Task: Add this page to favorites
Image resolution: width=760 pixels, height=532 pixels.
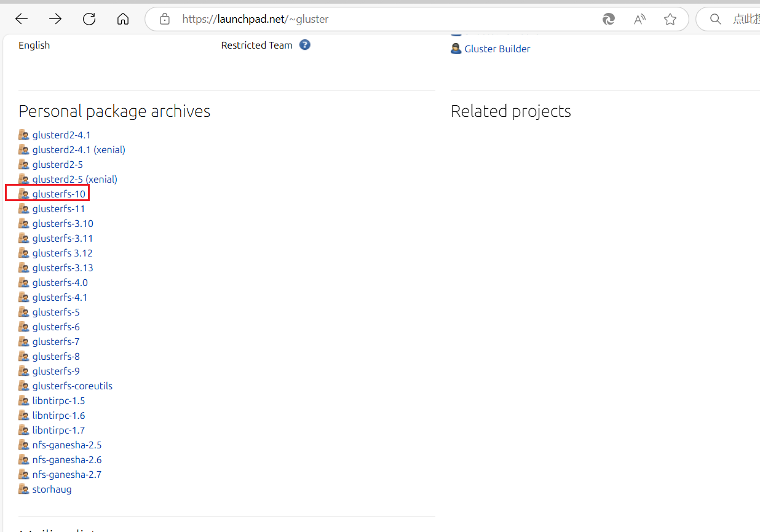Action: point(670,19)
